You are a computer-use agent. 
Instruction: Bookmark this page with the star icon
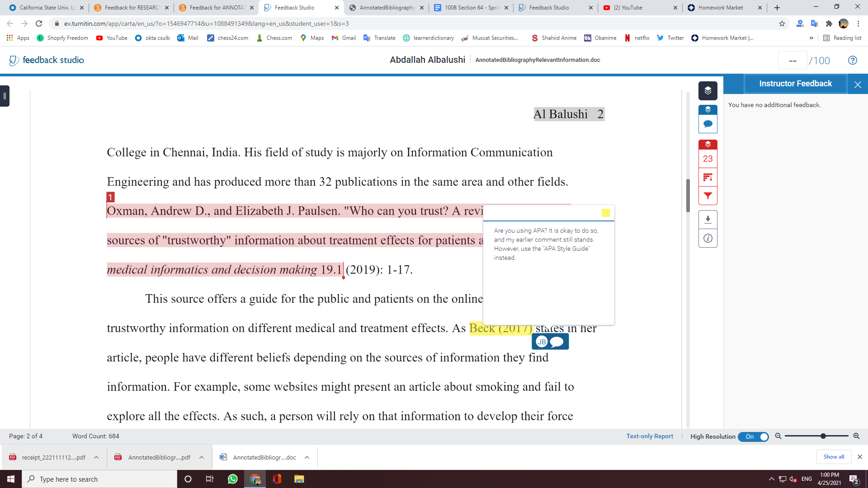[x=782, y=23]
